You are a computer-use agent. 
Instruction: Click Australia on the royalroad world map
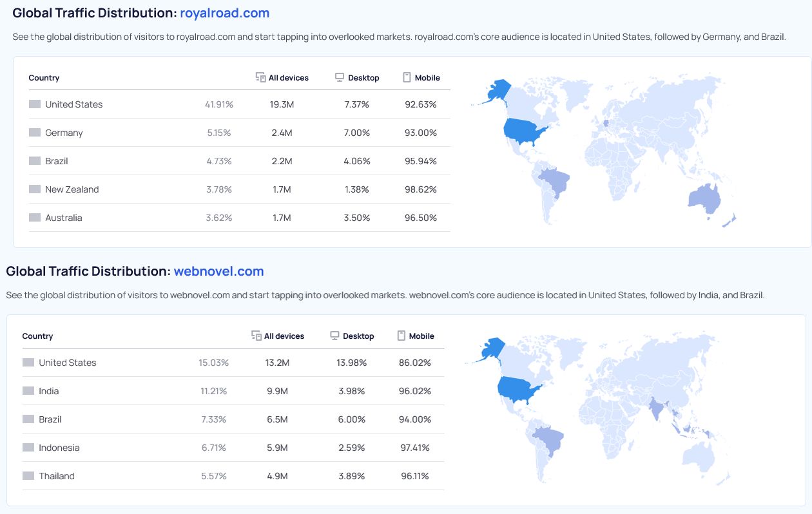coord(704,199)
